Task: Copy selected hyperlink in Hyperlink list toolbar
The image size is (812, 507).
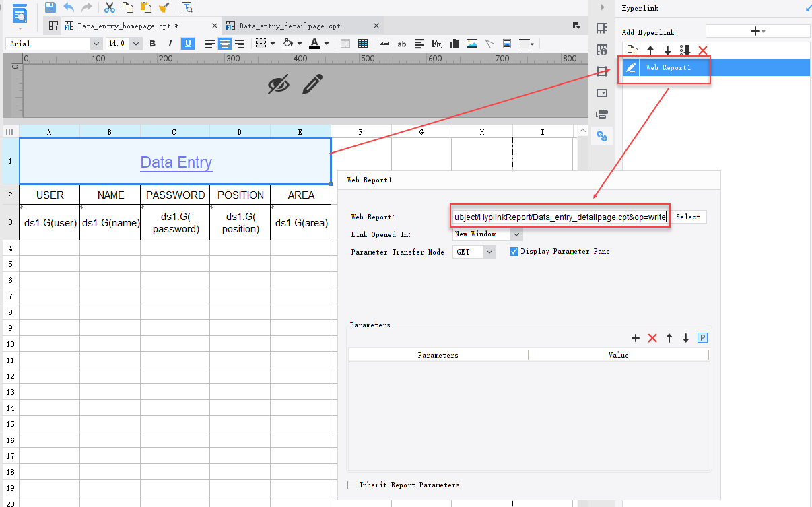Action: pos(632,50)
